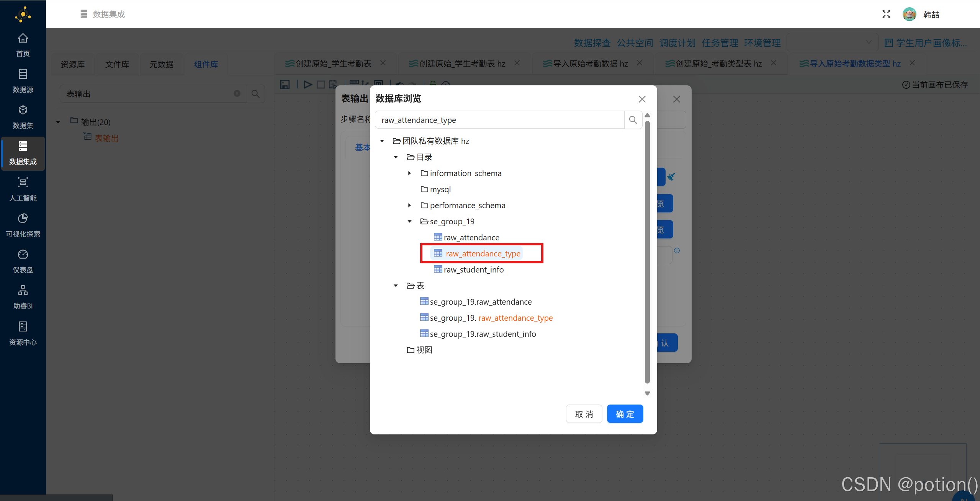
Task: Open the 仪表盘 dashboard section
Action: coord(23,261)
